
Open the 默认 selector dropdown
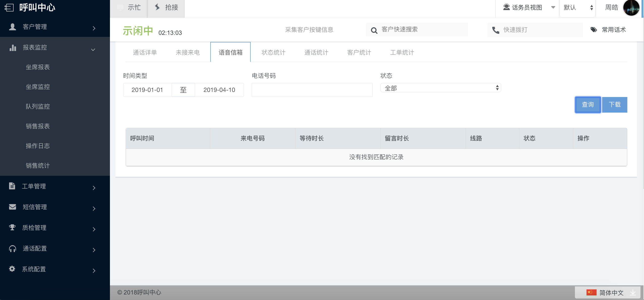point(577,8)
